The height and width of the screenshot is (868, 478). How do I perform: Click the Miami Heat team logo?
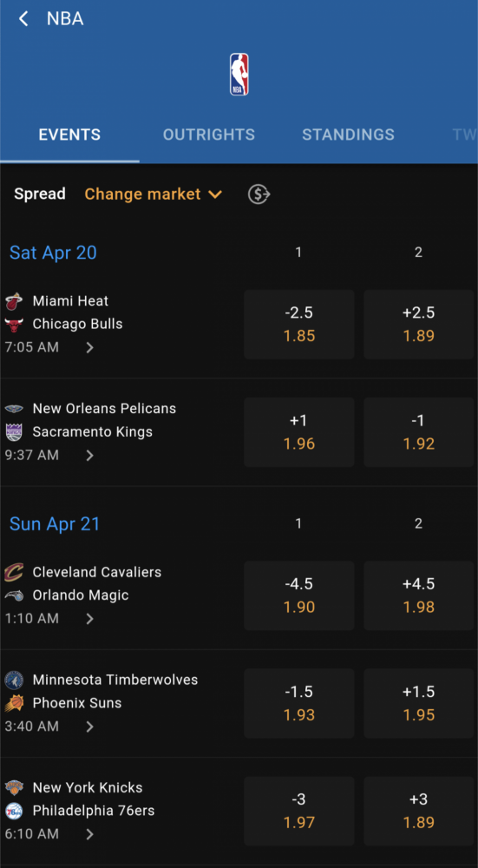14,302
